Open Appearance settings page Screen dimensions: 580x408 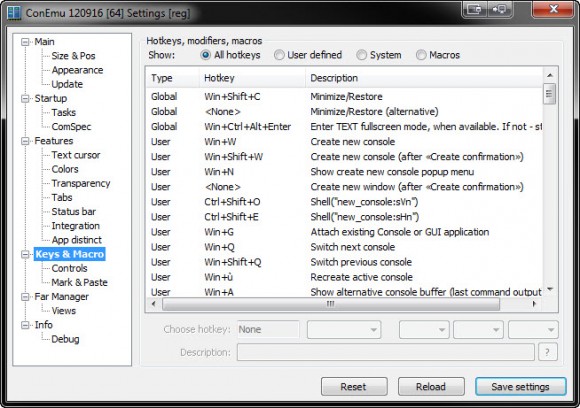pos(77,70)
